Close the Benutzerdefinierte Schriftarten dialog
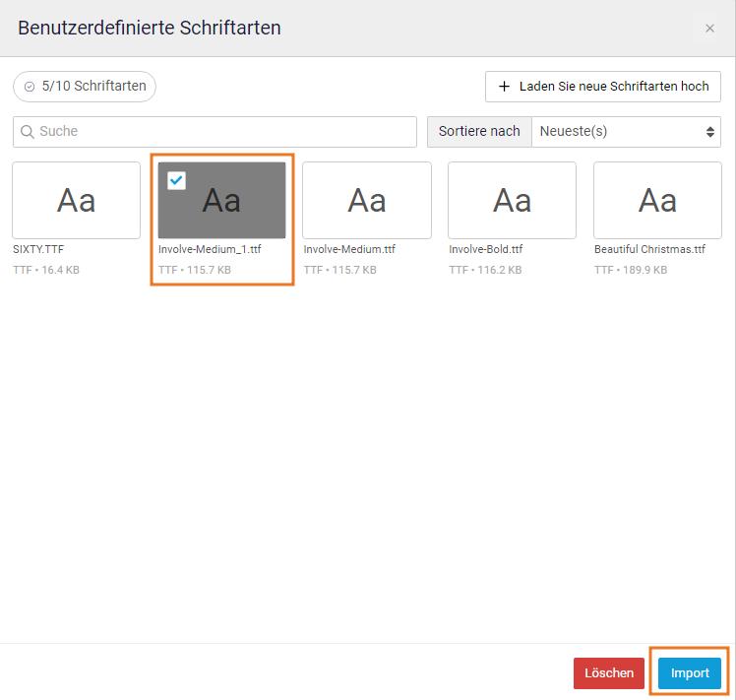The image size is (736, 700). (709, 29)
